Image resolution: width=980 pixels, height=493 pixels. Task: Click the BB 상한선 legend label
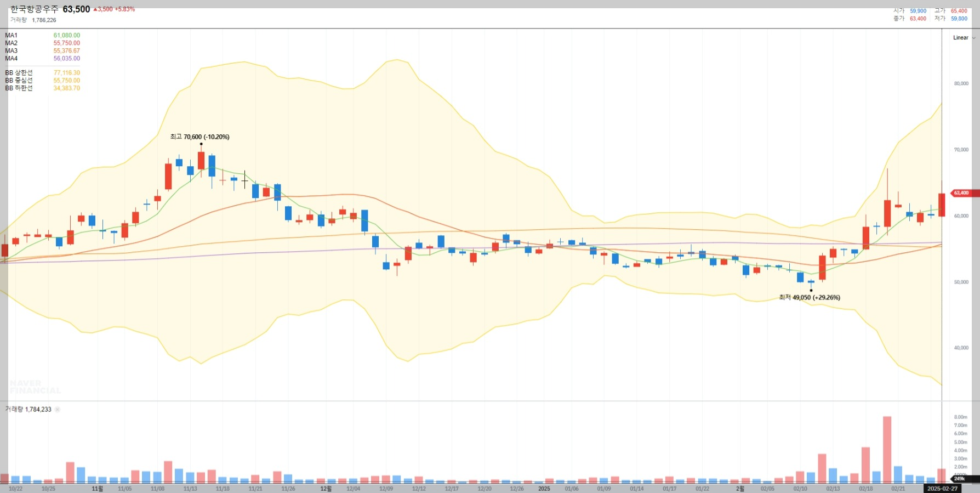point(19,73)
